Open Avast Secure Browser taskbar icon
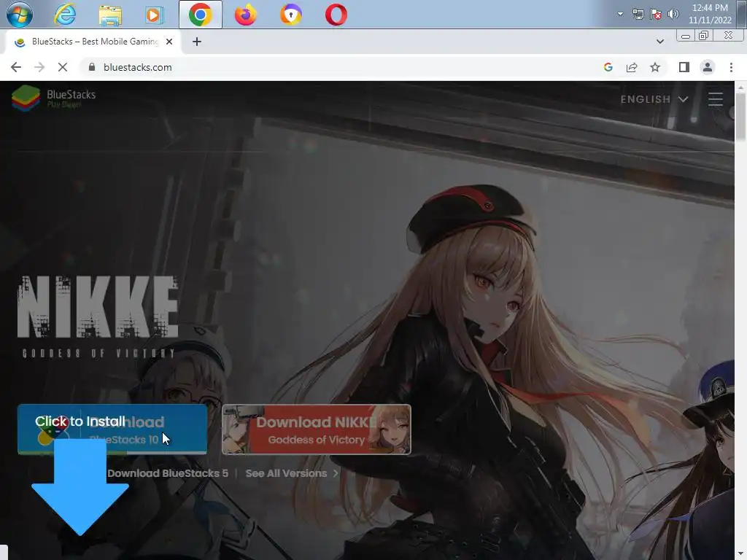747x560 pixels. (290, 15)
